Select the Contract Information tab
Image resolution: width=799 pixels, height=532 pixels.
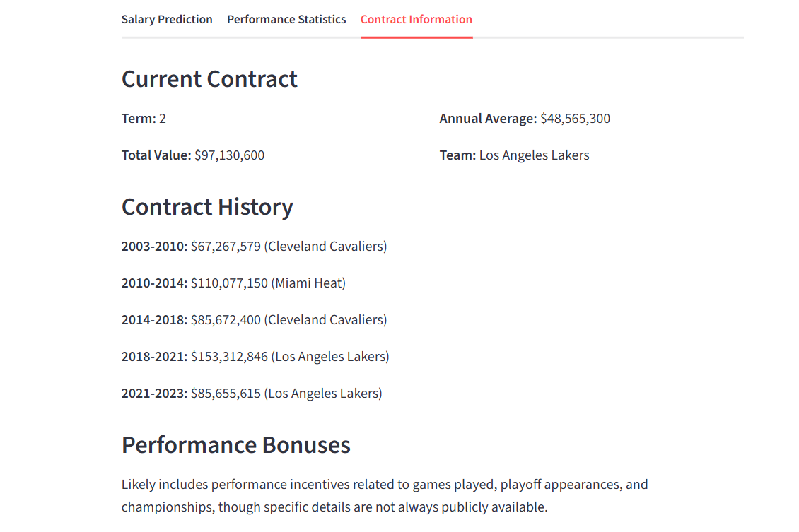pos(416,20)
